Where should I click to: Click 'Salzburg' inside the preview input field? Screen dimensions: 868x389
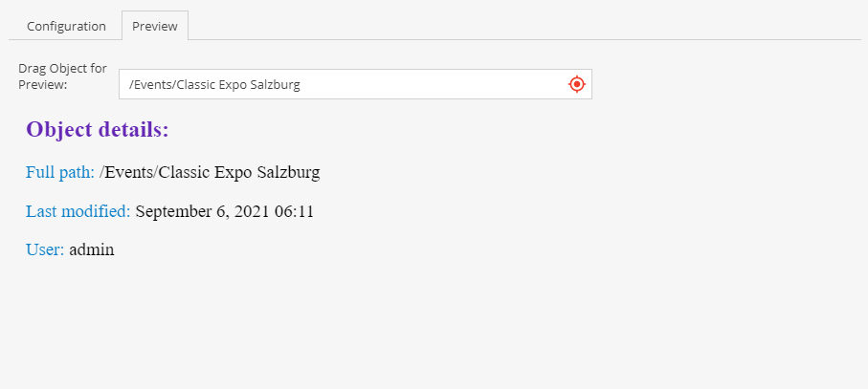click(x=275, y=85)
